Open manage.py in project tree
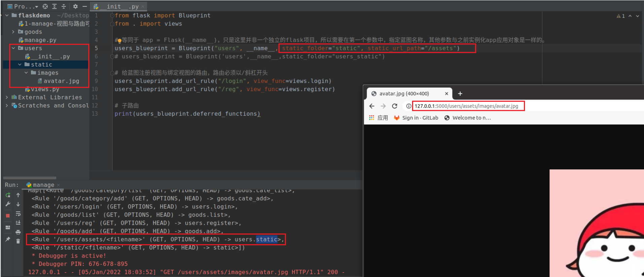 [37, 40]
